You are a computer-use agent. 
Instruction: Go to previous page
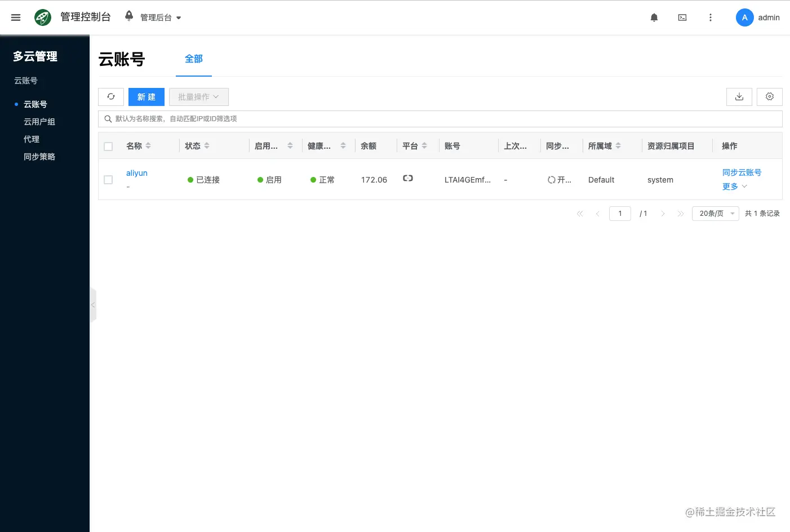(x=597, y=214)
